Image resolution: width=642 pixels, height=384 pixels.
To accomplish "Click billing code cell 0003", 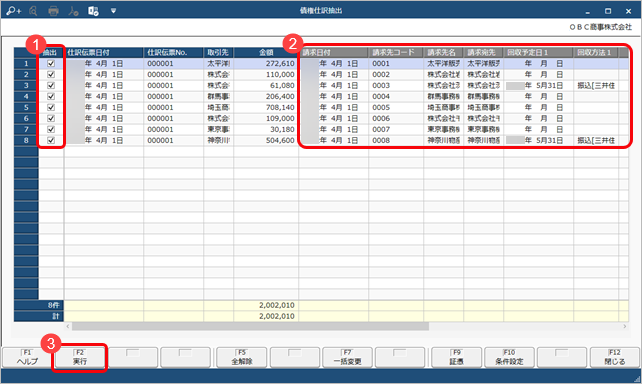I will [x=396, y=86].
